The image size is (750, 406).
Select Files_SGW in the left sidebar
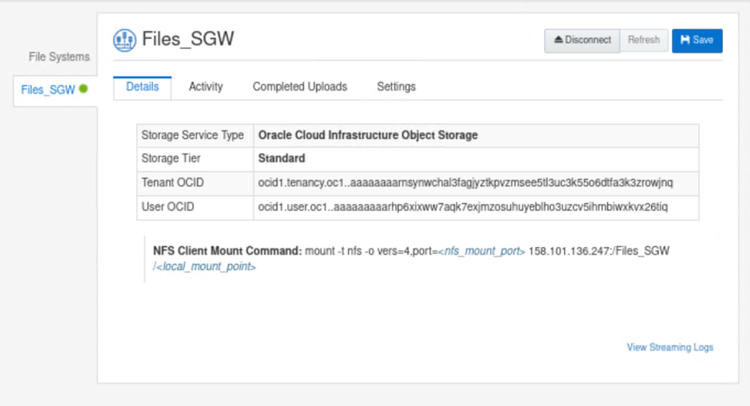tap(47, 89)
